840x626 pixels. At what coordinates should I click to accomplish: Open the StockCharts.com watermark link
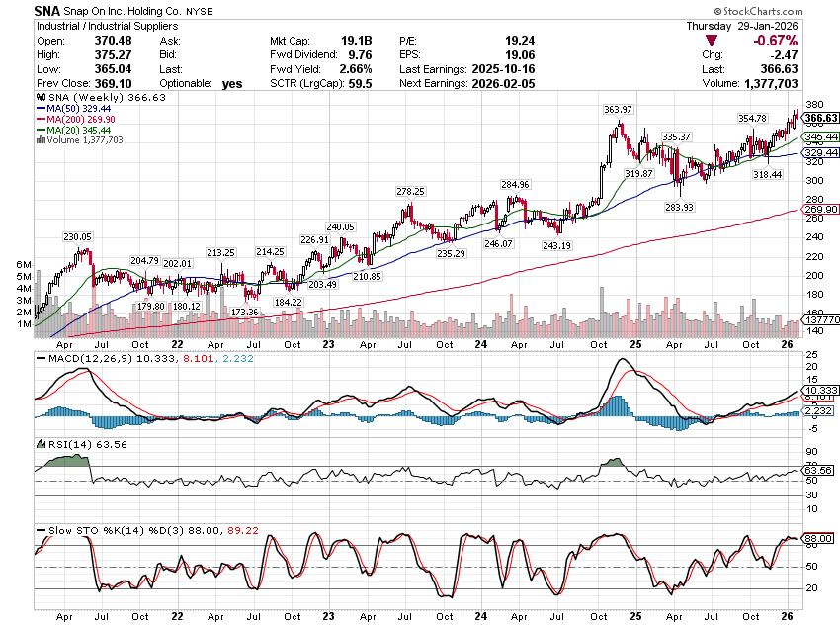tap(782, 10)
